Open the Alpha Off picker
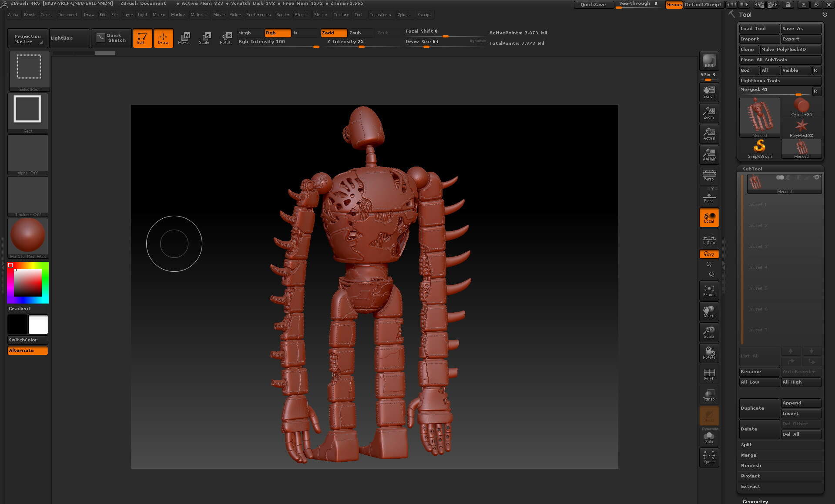 (x=28, y=155)
